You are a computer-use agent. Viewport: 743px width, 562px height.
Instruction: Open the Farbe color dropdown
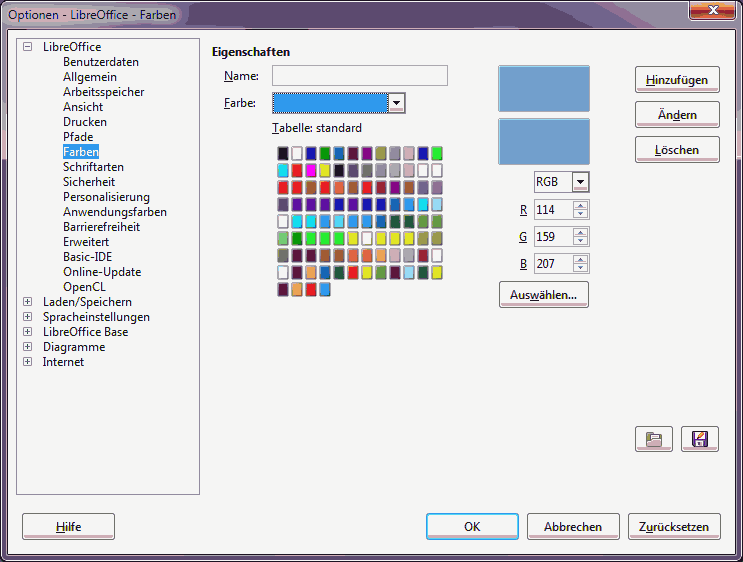pos(396,103)
